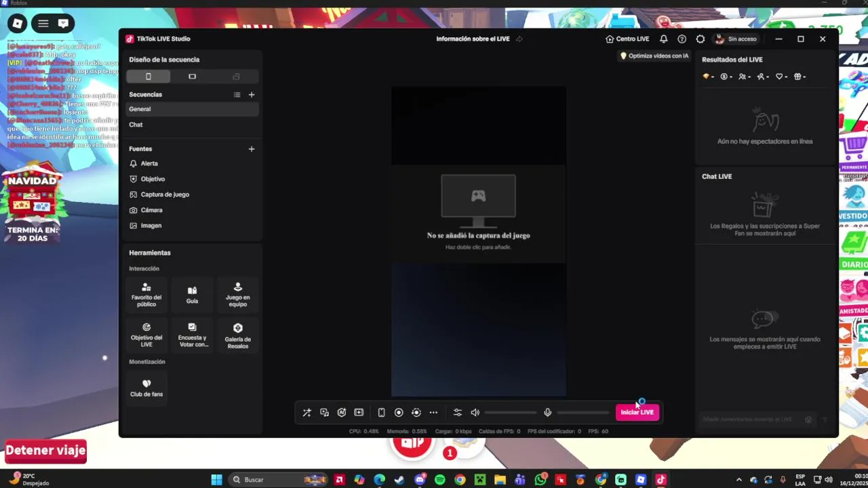The image size is (868, 488).
Task: Click the magic wand effects icon
Action: (307, 413)
